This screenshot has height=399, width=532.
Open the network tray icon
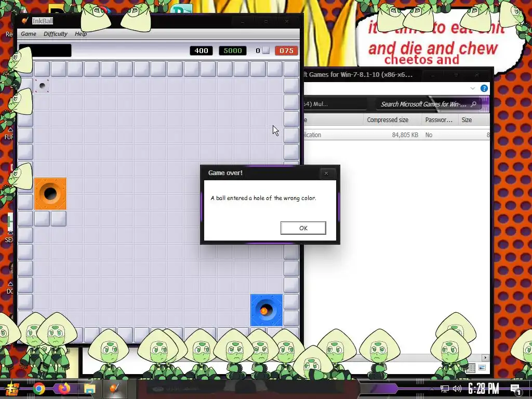pyautogui.click(x=445, y=389)
